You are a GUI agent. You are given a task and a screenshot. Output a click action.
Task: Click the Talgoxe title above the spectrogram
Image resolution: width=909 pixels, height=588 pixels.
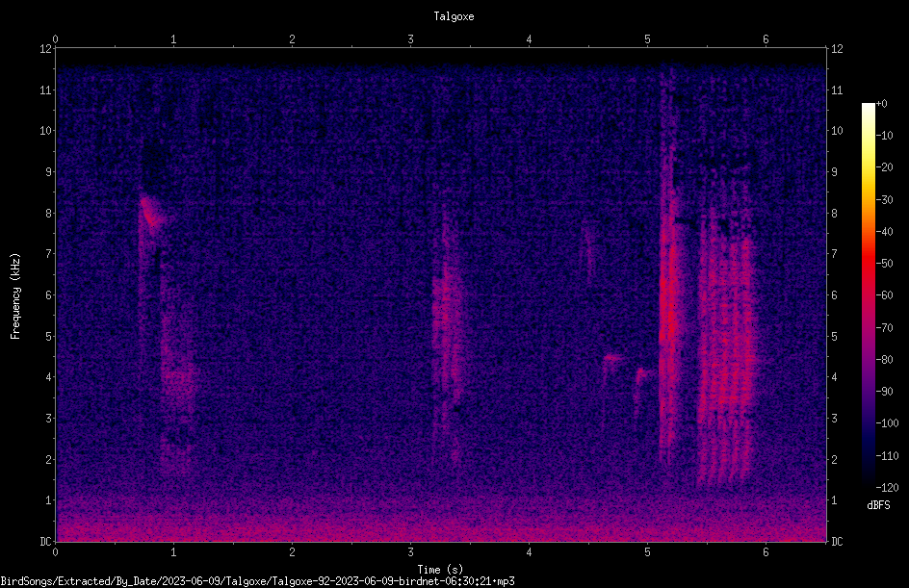(454, 16)
